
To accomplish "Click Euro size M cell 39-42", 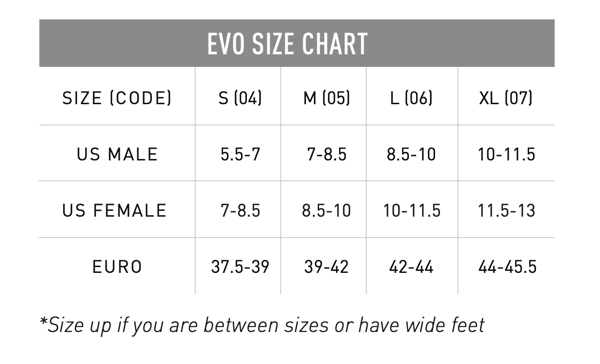I will tap(326, 267).
